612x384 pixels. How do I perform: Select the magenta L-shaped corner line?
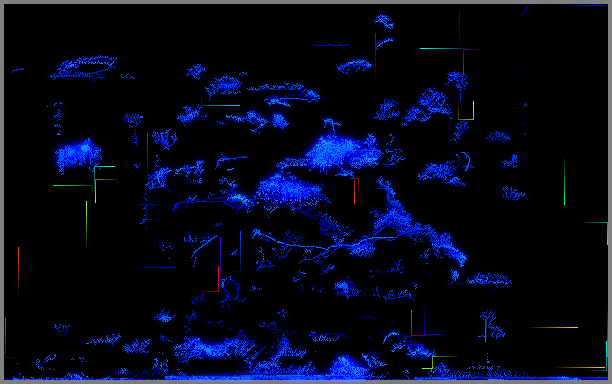click(425, 323)
